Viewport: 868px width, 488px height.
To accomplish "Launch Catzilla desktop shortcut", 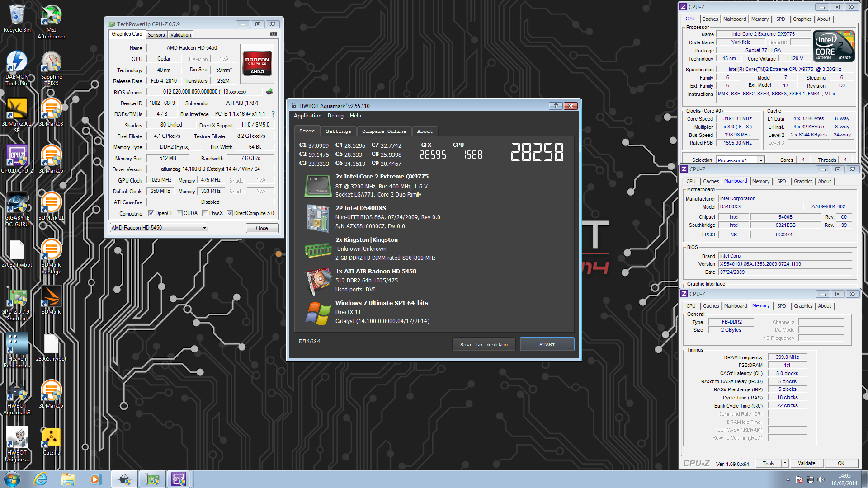I will click(51, 441).
